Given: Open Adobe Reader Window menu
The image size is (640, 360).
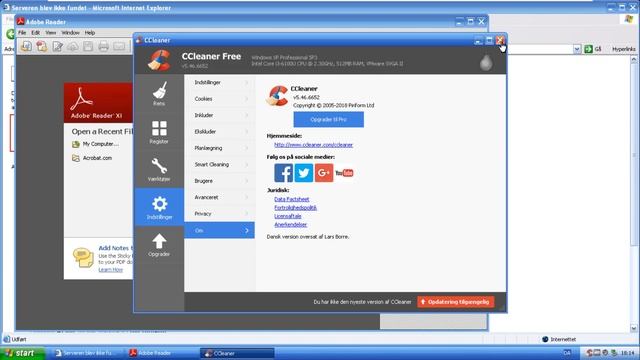Looking at the screenshot, I should pyautogui.click(x=70, y=33).
